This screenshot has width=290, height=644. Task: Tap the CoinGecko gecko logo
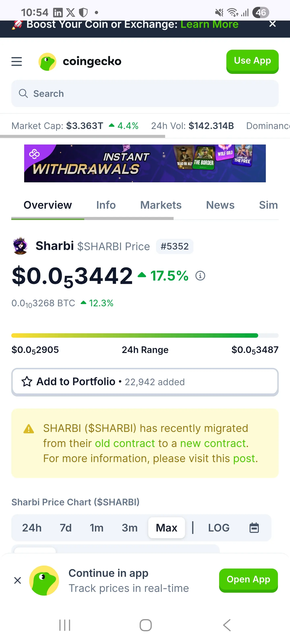click(x=47, y=62)
